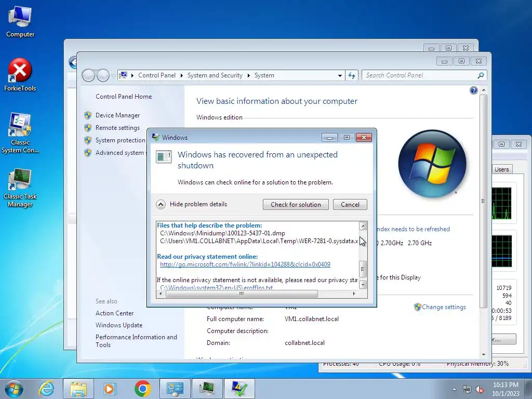Open the ForkieTools desktop shortcut
The height and width of the screenshot is (399, 532).
pyautogui.click(x=20, y=75)
